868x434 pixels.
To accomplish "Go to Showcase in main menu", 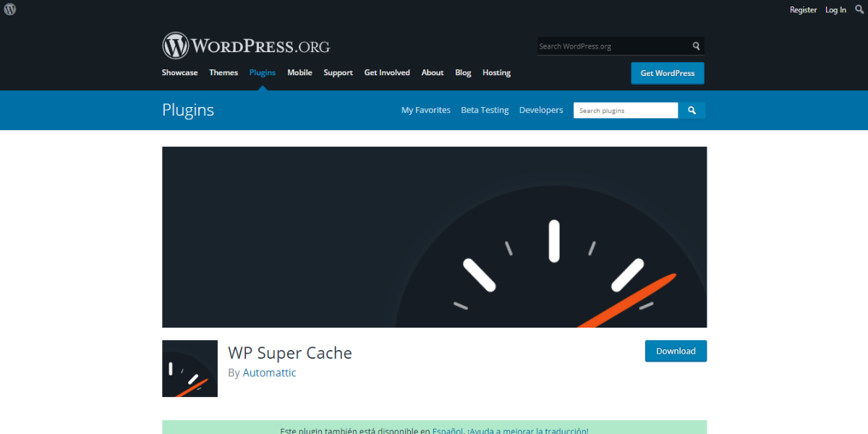I will [179, 72].
